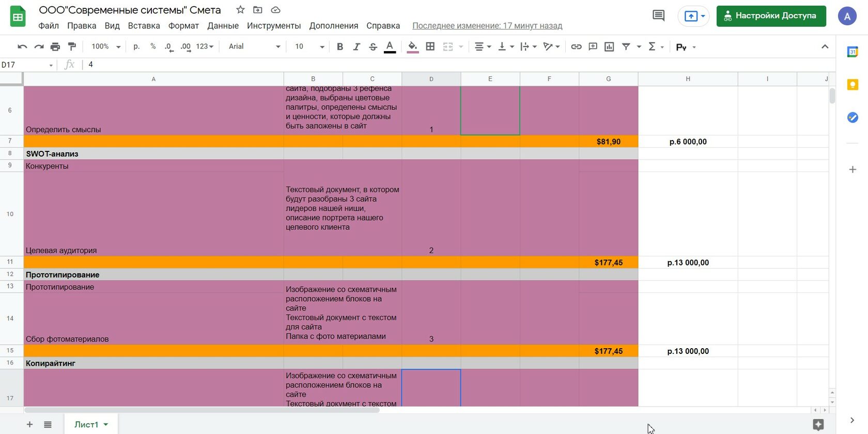Viewport: 868px width, 434px height.
Task: Open the Формат menu
Action: 183,26
